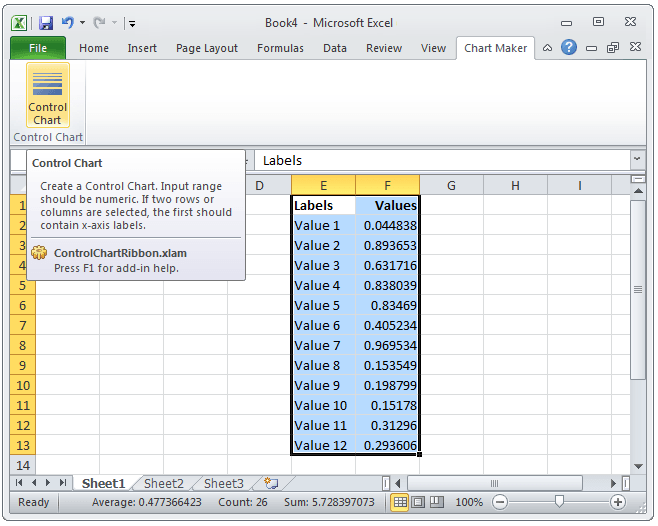Switch to Page Layout view button

coord(419,502)
